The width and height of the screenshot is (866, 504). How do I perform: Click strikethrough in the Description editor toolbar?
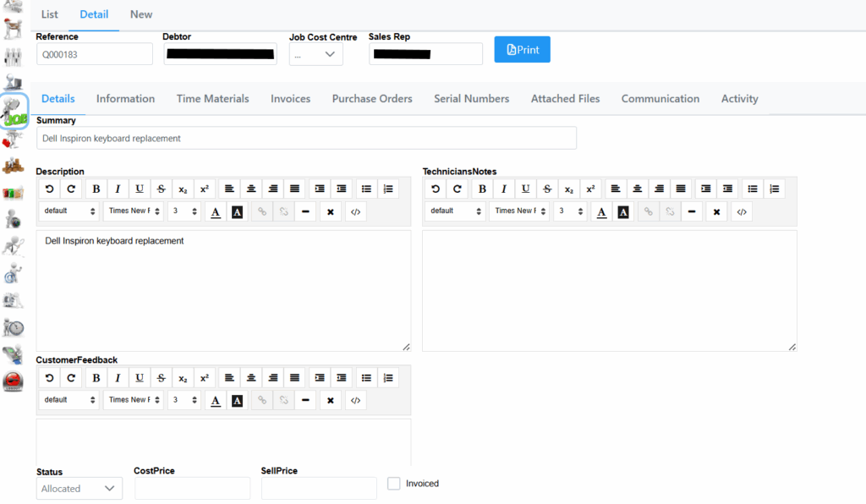click(x=161, y=189)
